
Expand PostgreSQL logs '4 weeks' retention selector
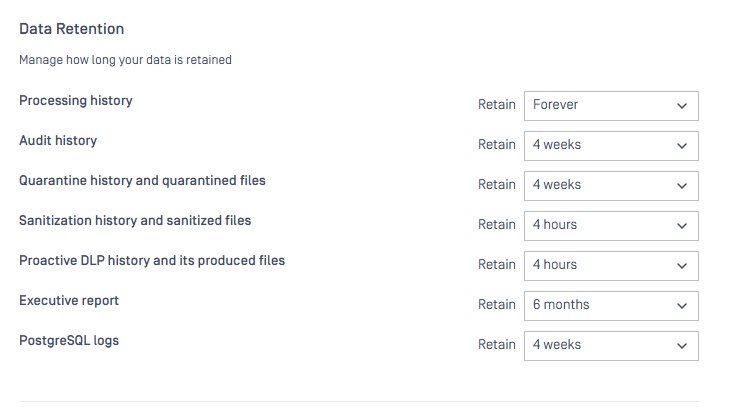pyautogui.click(x=600, y=345)
